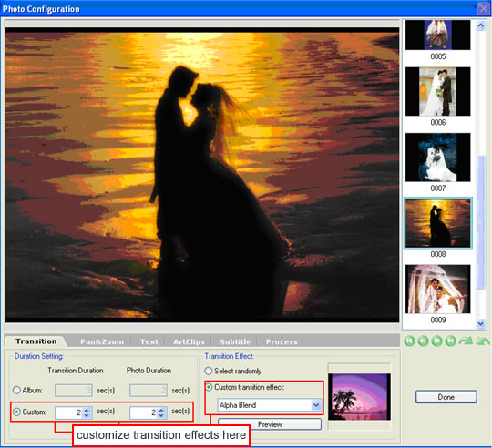Decrease custom Transition Duration with down arrow
Viewport: 492px width, 448px height.
[87, 415]
